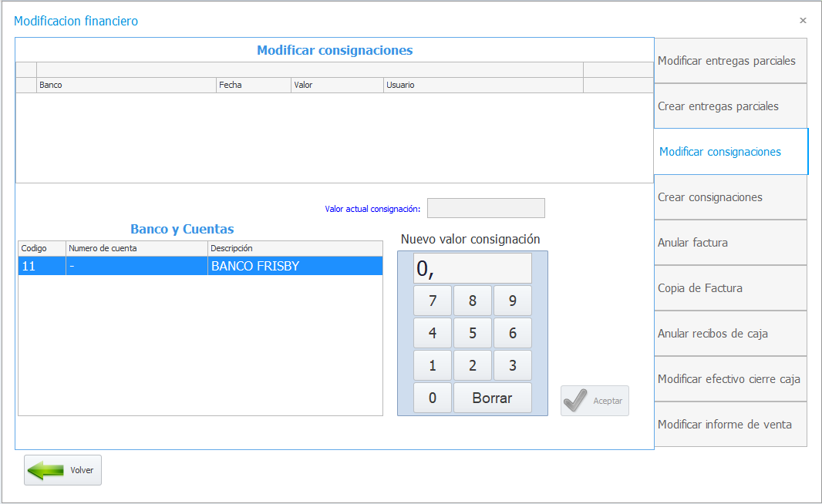Tap keypad digit 2
This screenshot has height=504, width=822.
click(x=473, y=366)
